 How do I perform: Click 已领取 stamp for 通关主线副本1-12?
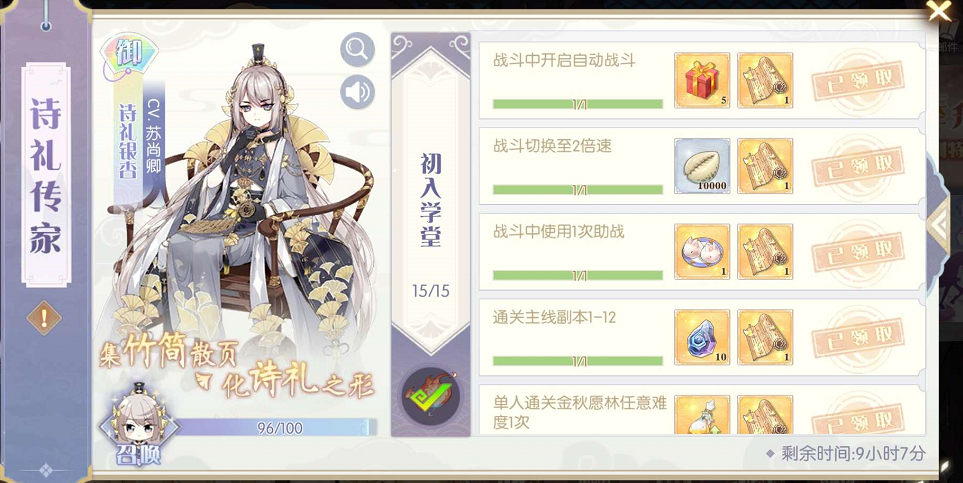857,337
